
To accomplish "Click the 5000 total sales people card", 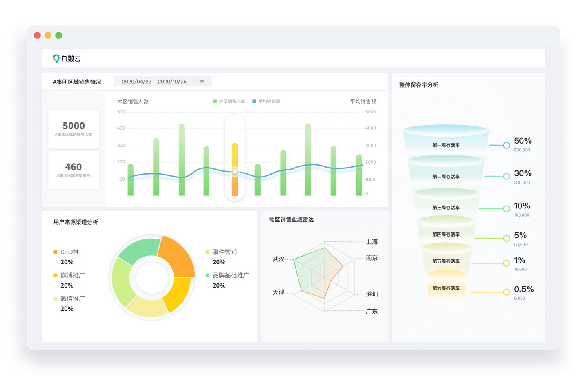I will tap(74, 128).
